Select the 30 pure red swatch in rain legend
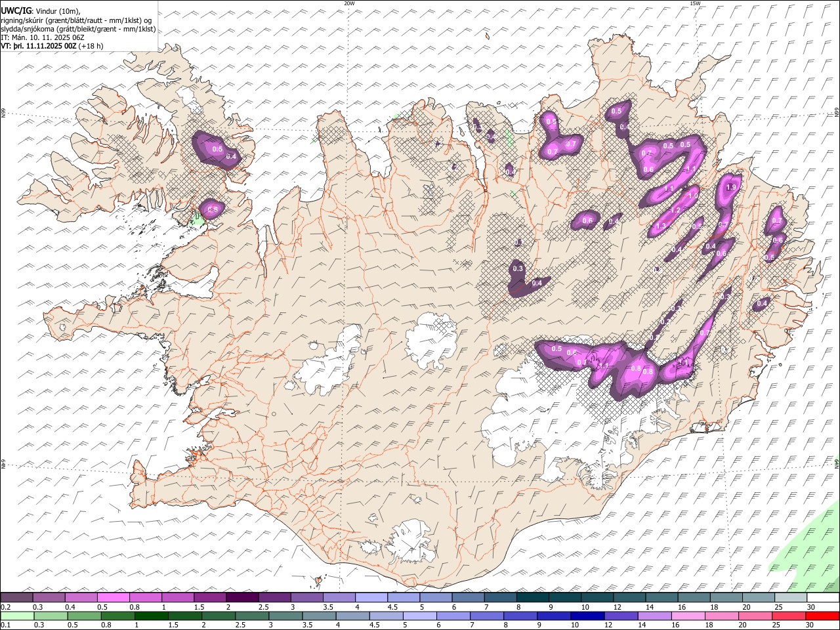The image size is (840, 630). click(822, 616)
